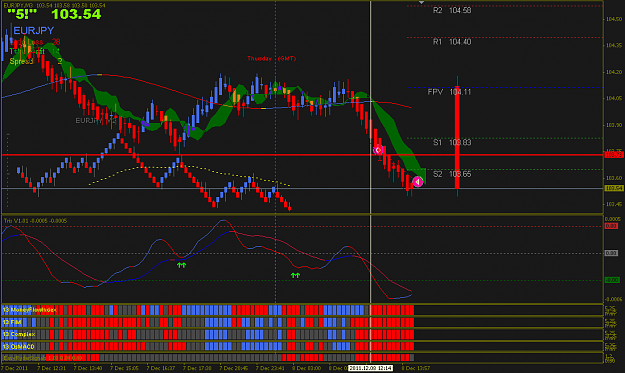
Task: Click the red Stop Loss 28 text
Action: click(x=35, y=42)
